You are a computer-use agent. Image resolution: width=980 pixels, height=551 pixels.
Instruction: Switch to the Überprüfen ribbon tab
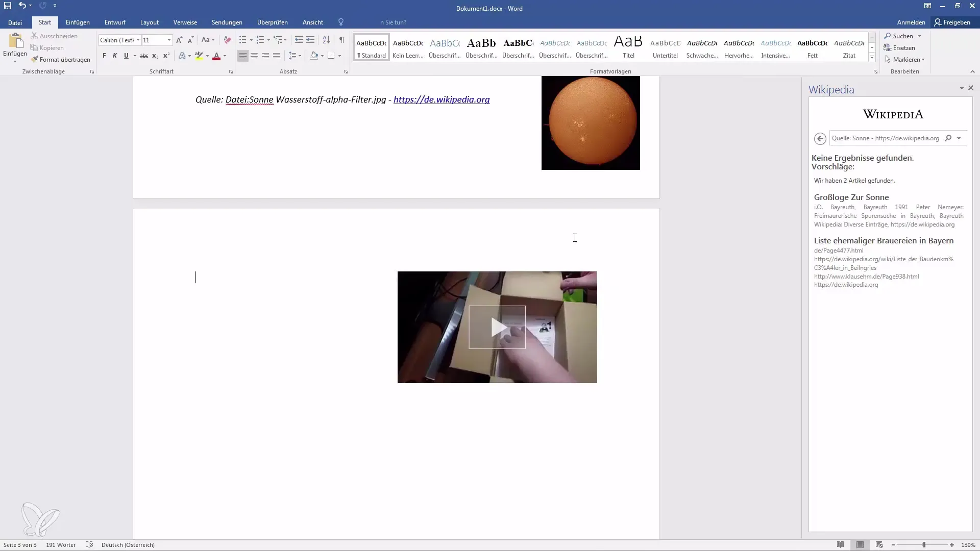click(x=273, y=22)
